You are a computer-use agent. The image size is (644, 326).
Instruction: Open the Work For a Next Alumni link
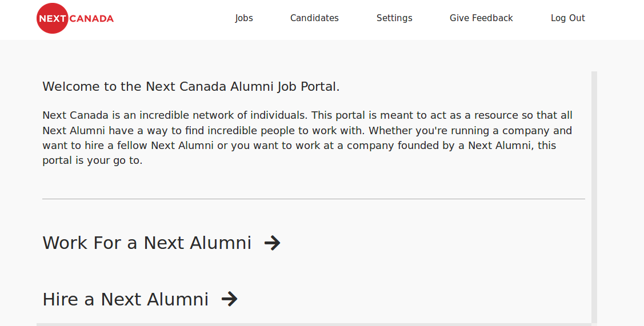click(147, 243)
